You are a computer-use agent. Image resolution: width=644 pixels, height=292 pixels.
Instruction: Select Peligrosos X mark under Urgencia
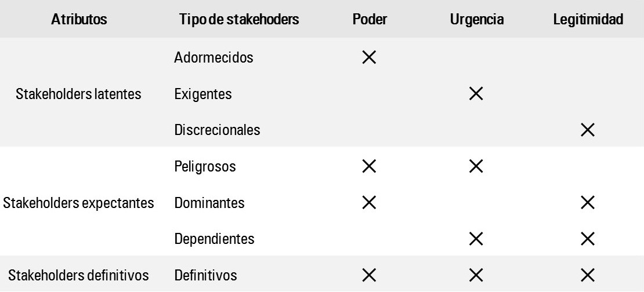[476, 166]
